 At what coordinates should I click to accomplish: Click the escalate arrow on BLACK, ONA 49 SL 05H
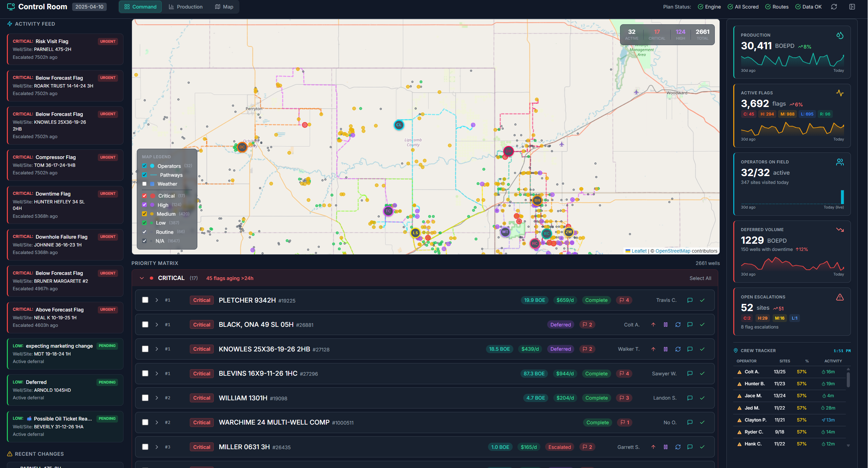tap(654, 324)
